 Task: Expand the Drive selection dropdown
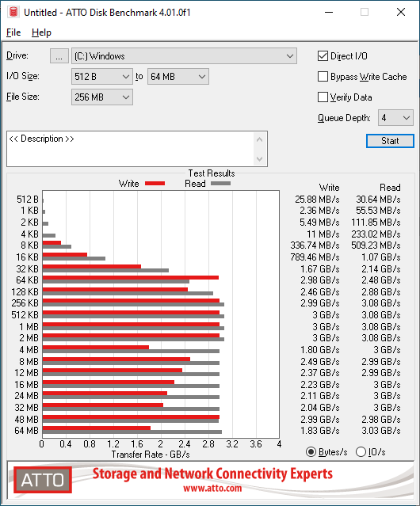[x=184, y=56]
